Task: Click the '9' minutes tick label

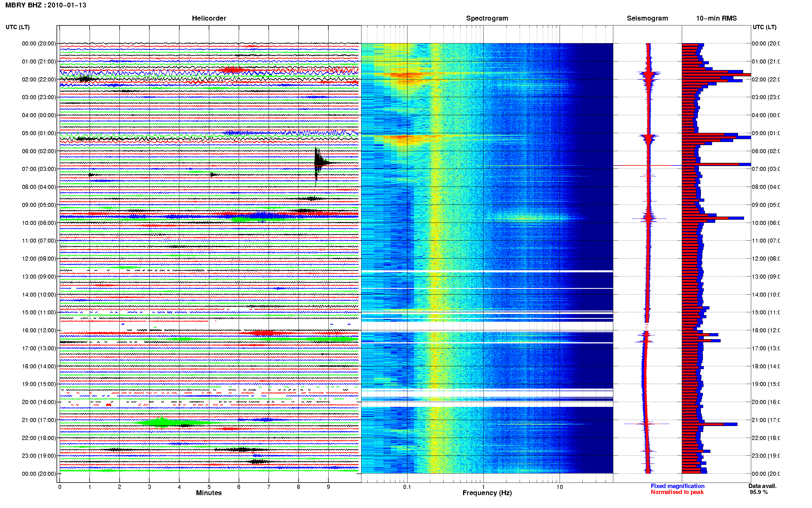Action: [x=328, y=487]
